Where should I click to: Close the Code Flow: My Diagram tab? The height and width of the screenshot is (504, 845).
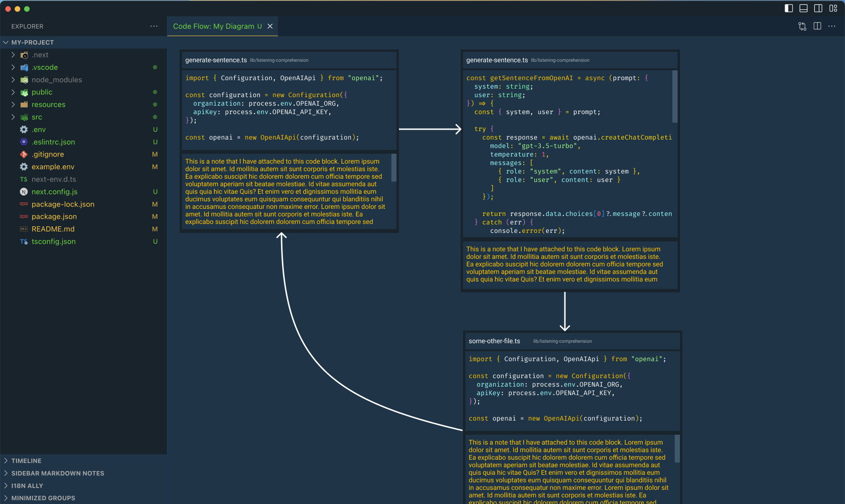point(270,26)
